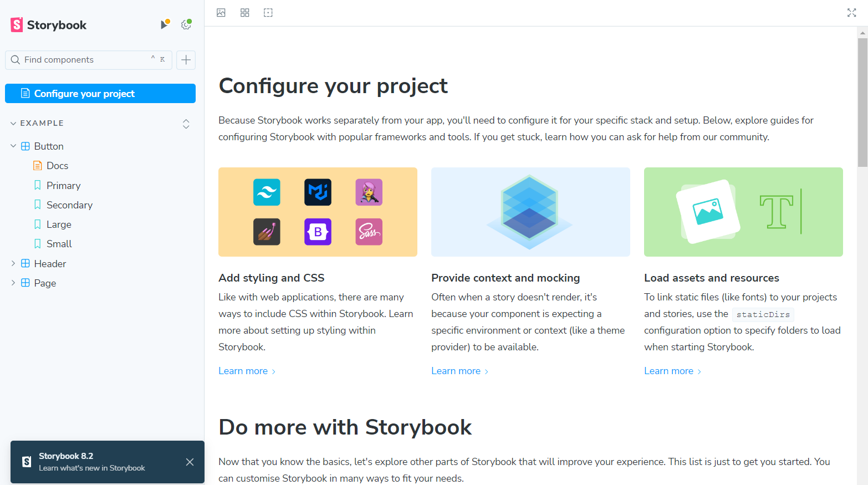Click the Storybook icon in the notification
868x485 pixels.
click(27, 462)
